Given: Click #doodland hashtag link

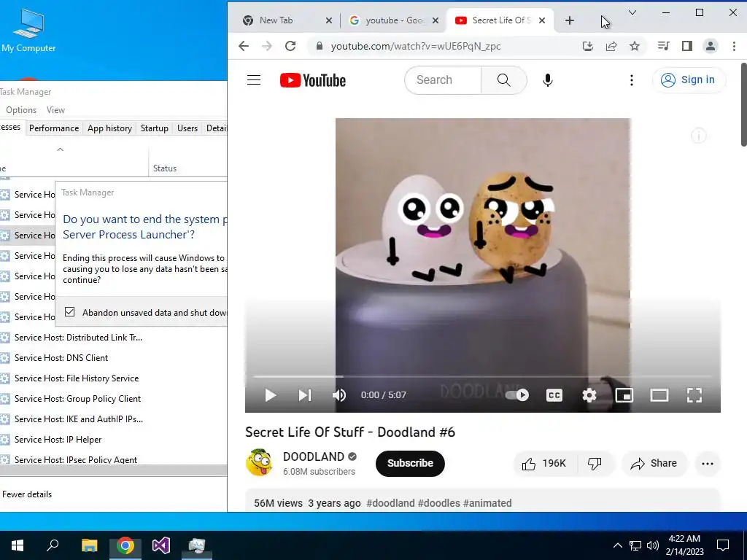Looking at the screenshot, I should [x=391, y=503].
